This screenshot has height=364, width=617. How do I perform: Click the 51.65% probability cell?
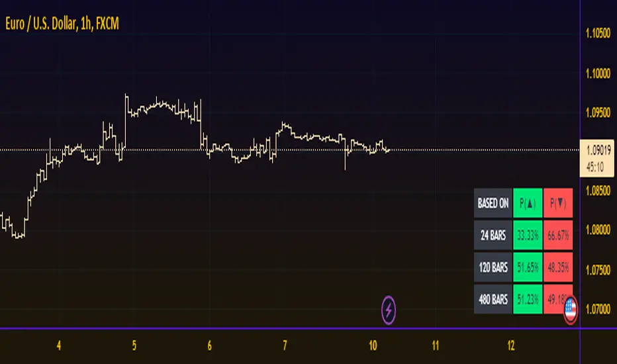[528, 267]
